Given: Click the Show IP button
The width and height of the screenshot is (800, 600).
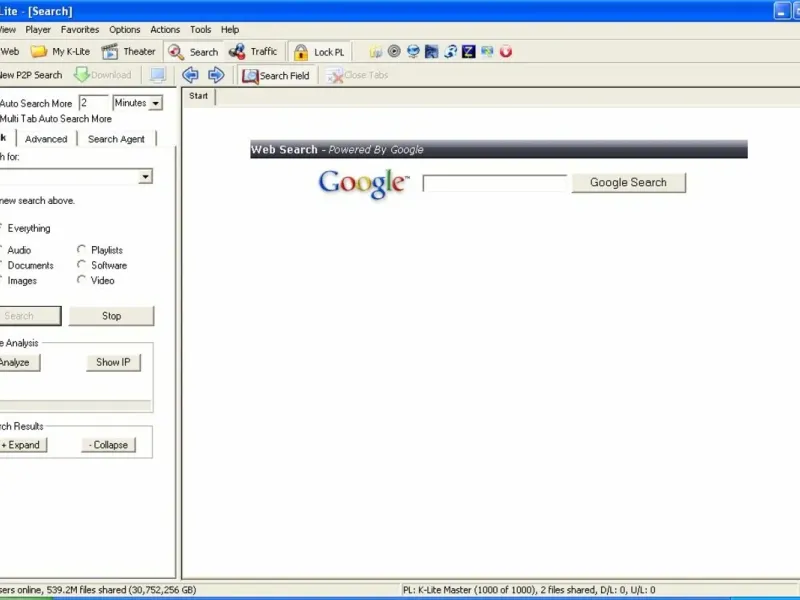Looking at the screenshot, I should 113,362.
